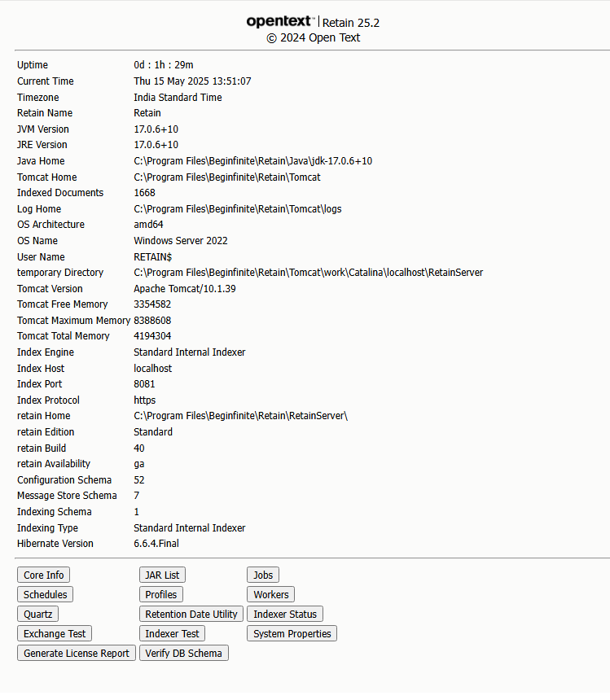Click the Configuration Schema value 52
Viewport: 610px width, 700px height.
tap(139, 480)
